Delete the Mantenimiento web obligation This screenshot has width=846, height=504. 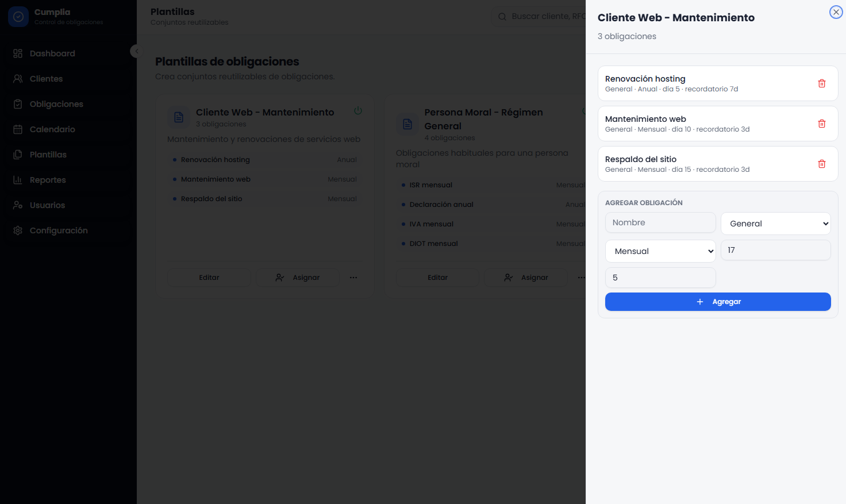[x=822, y=124]
